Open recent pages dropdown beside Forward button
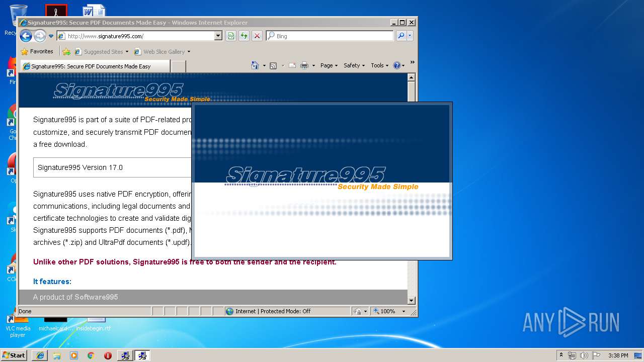The width and height of the screenshot is (644, 362). pyautogui.click(x=51, y=36)
